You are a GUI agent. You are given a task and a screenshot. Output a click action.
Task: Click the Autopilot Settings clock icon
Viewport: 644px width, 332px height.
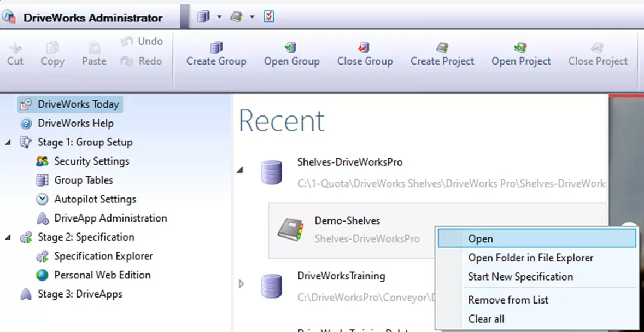tap(42, 199)
